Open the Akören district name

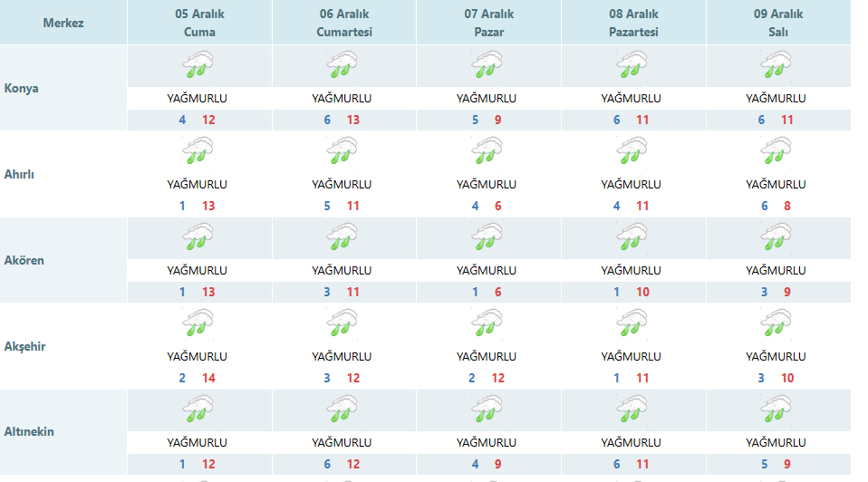[x=24, y=260]
